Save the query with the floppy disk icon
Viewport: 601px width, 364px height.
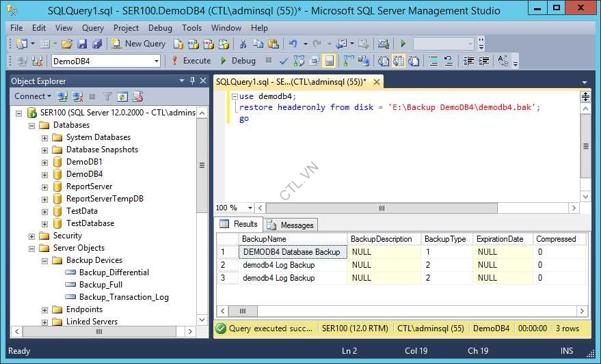tap(82, 44)
